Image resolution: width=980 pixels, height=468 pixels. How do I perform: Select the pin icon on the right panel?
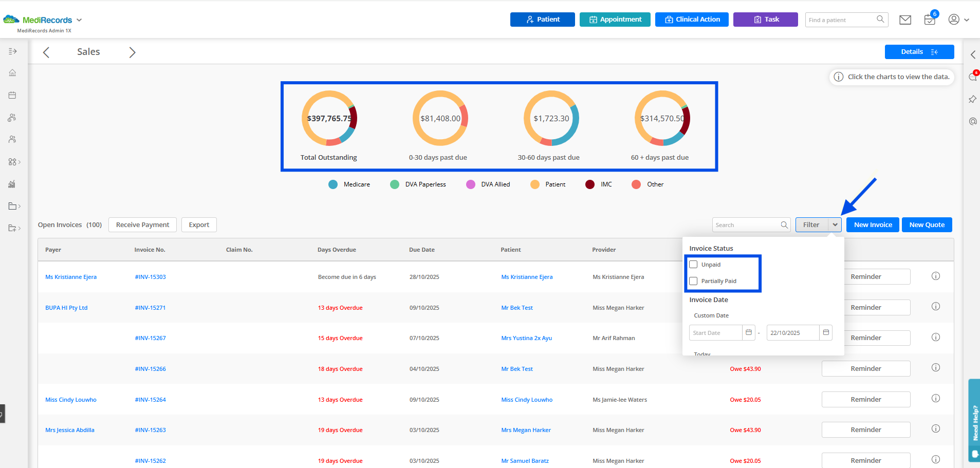(x=972, y=99)
